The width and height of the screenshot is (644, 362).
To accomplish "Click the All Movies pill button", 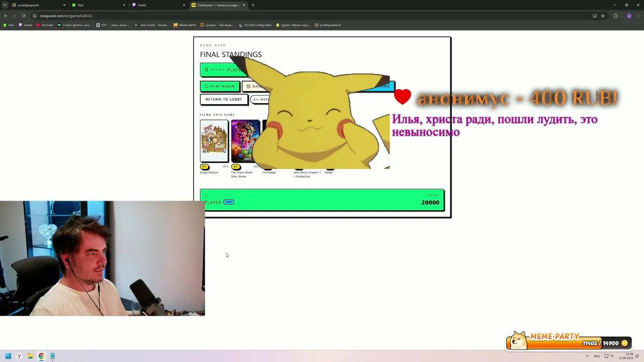I will point(260,99).
